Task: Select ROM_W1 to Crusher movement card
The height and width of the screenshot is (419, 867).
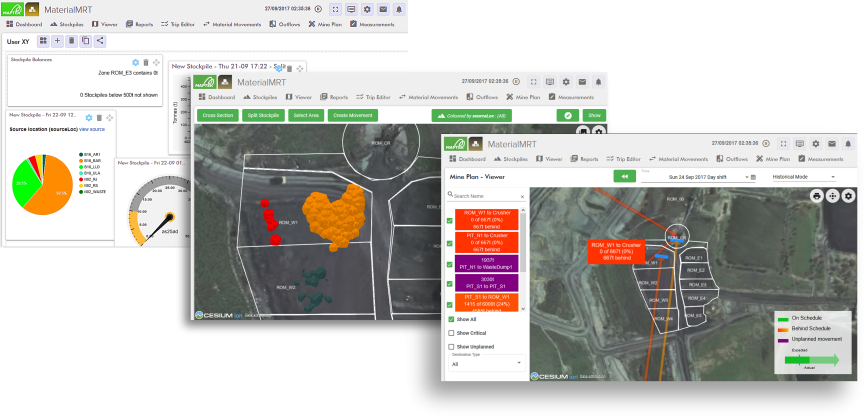Action: click(x=487, y=219)
